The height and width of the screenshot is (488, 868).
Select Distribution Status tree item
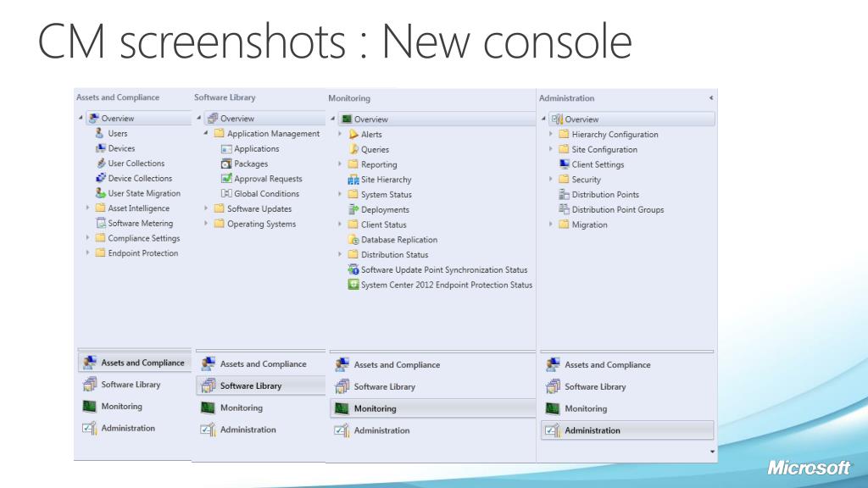[x=395, y=254]
